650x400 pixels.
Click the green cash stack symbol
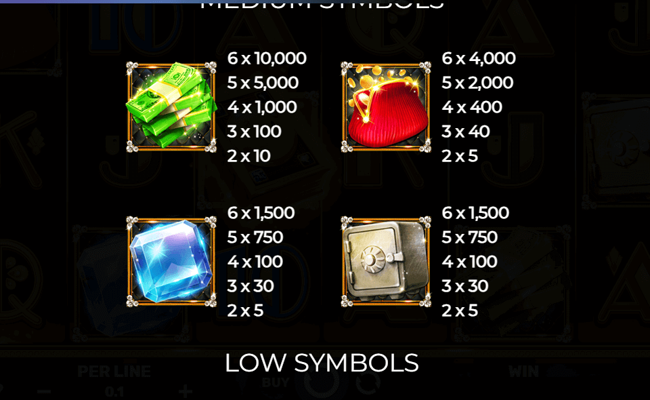click(x=171, y=107)
